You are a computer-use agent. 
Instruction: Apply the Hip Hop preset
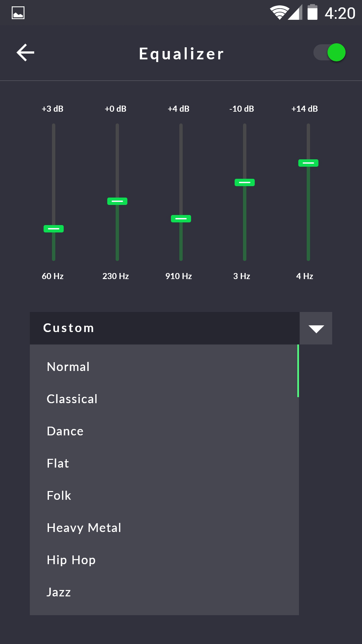[x=71, y=560]
